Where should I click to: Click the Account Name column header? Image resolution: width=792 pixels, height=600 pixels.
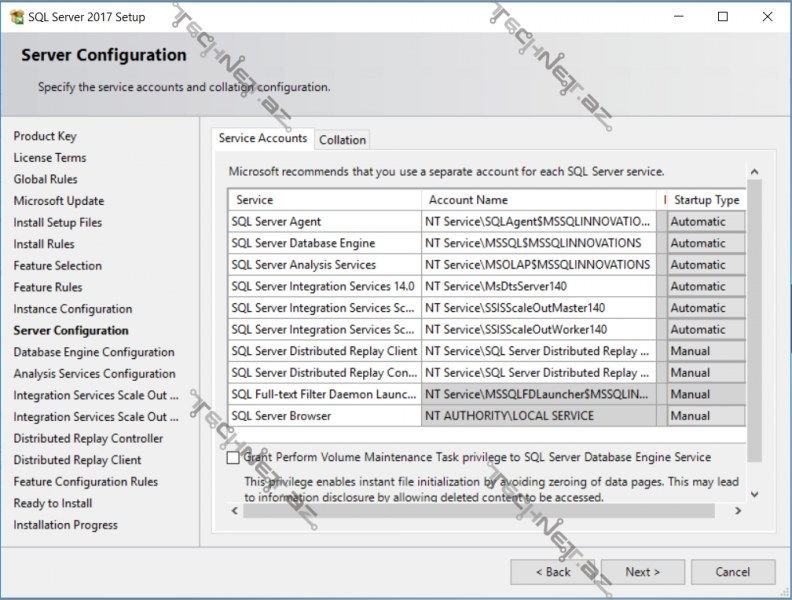538,200
